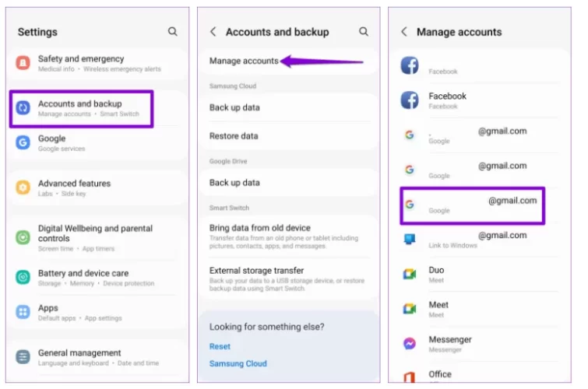
Task: Tap search icon in Accounts and backup
Action: [364, 32]
